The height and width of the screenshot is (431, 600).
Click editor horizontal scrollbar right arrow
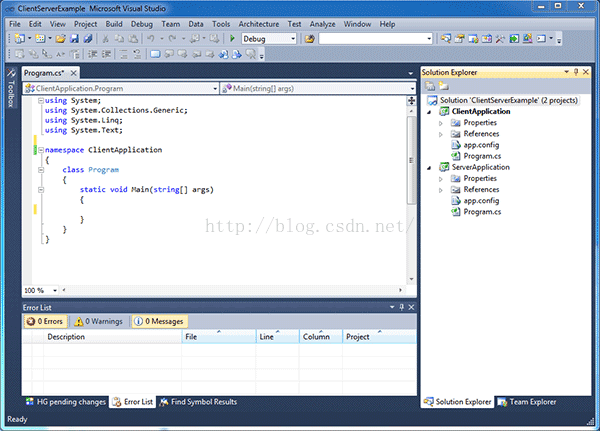point(400,290)
